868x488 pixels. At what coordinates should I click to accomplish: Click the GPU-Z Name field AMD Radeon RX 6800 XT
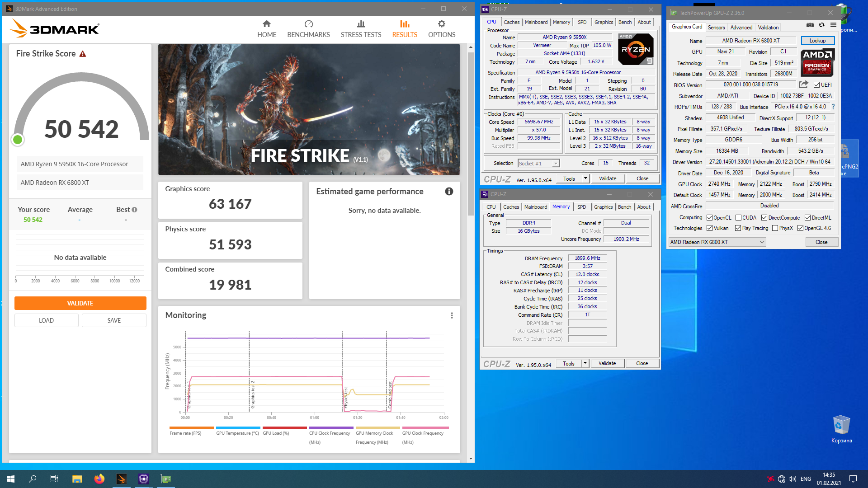[750, 41]
